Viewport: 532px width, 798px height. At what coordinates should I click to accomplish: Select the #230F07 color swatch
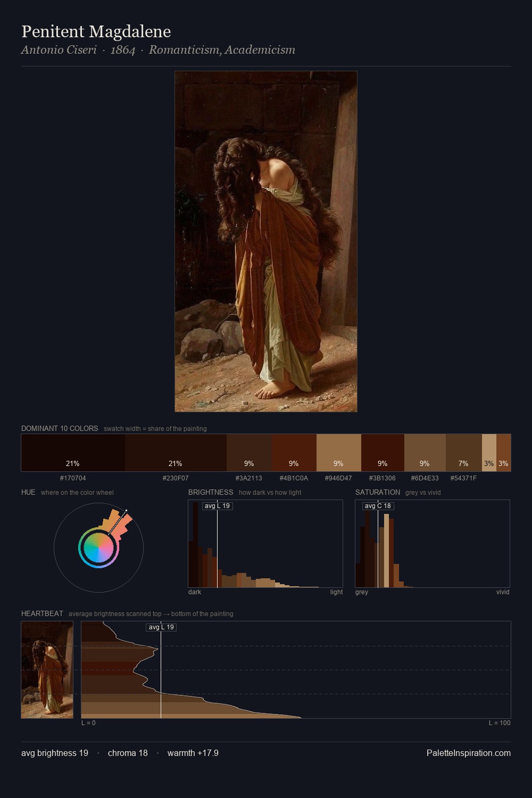[x=176, y=453]
